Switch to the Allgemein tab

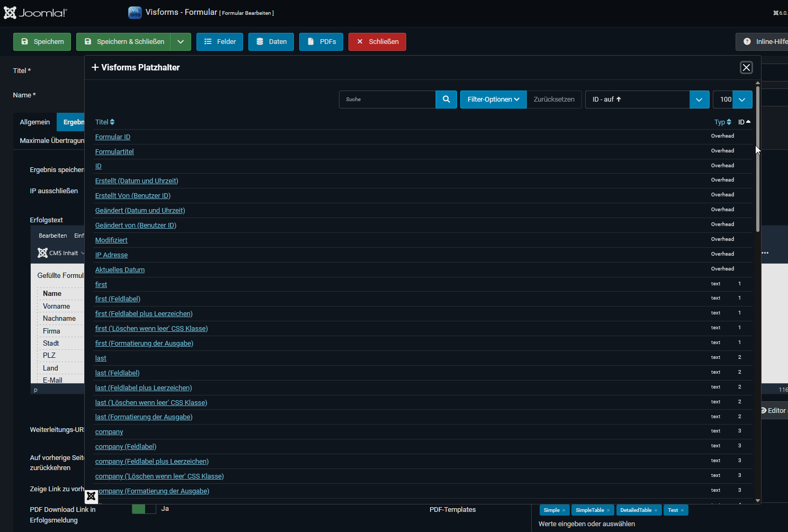pos(35,122)
